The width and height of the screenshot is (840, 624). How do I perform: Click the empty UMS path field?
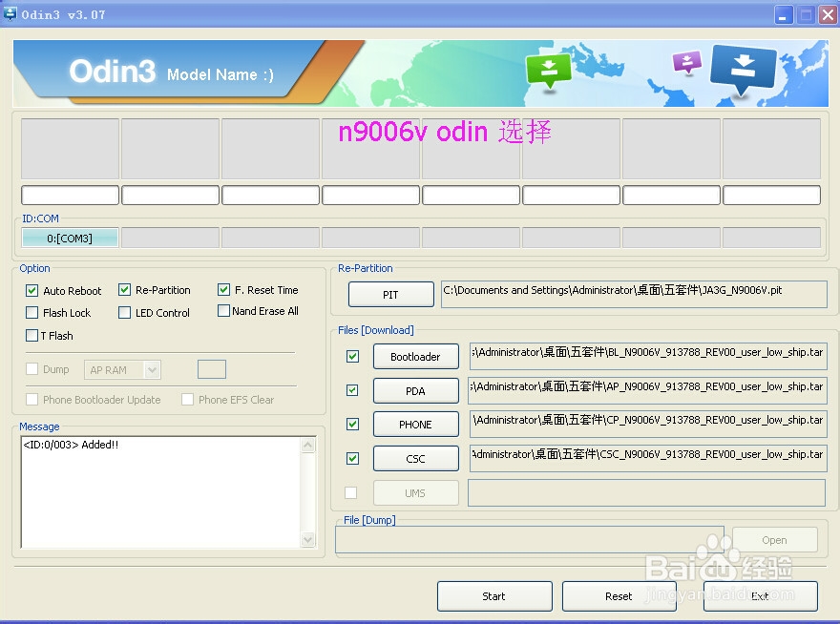click(x=646, y=492)
